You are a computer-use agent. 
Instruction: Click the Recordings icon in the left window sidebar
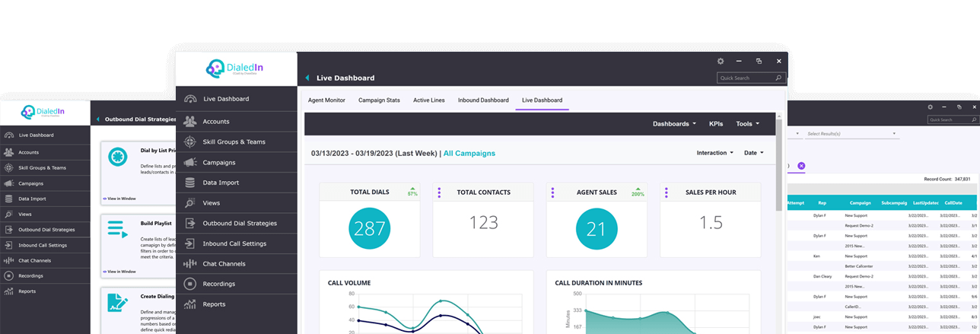click(x=8, y=275)
